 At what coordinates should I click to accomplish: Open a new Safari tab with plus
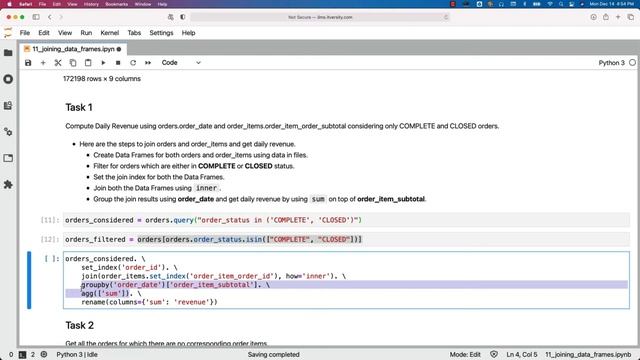pyautogui.click(x=618, y=17)
